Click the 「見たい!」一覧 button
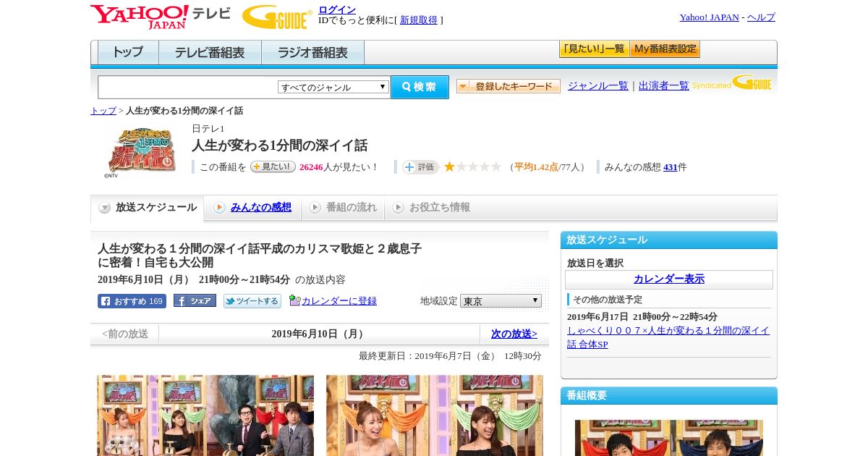Image resolution: width=868 pixels, height=456 pixels. (x=594, y=49)
